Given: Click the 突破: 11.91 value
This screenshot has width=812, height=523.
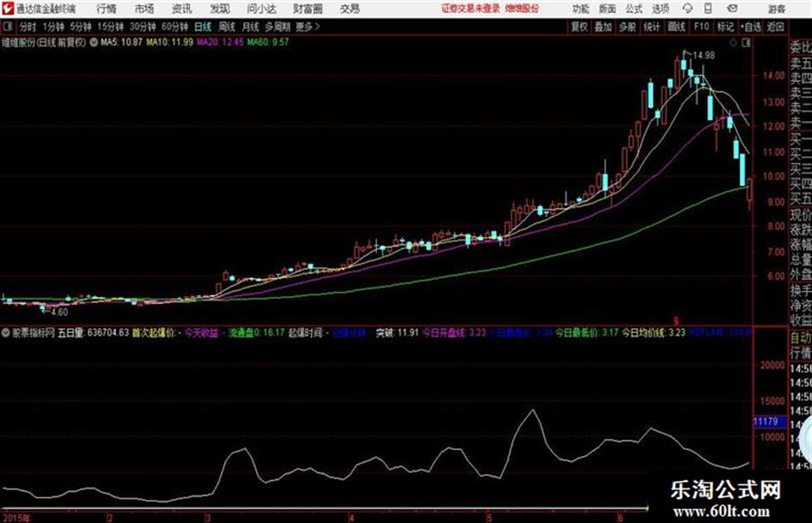Looking at the screenshot, I should pos(397,332).
